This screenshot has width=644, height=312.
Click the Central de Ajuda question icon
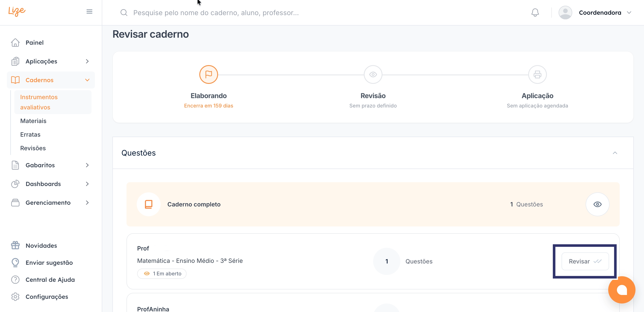[15, 279]
